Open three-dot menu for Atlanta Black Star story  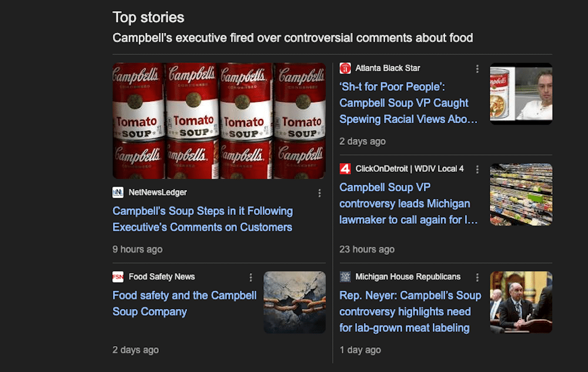(477, 69)
